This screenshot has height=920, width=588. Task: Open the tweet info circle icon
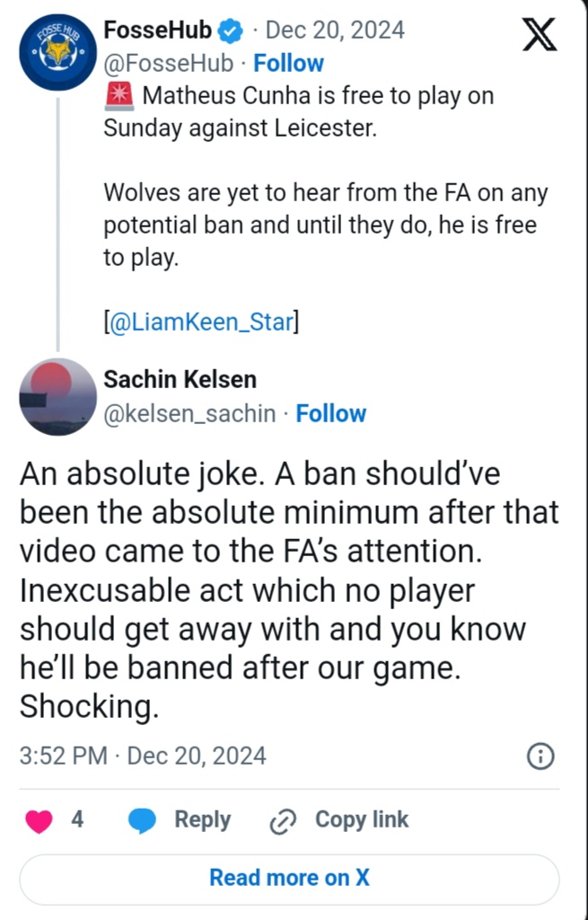[540, 756]
